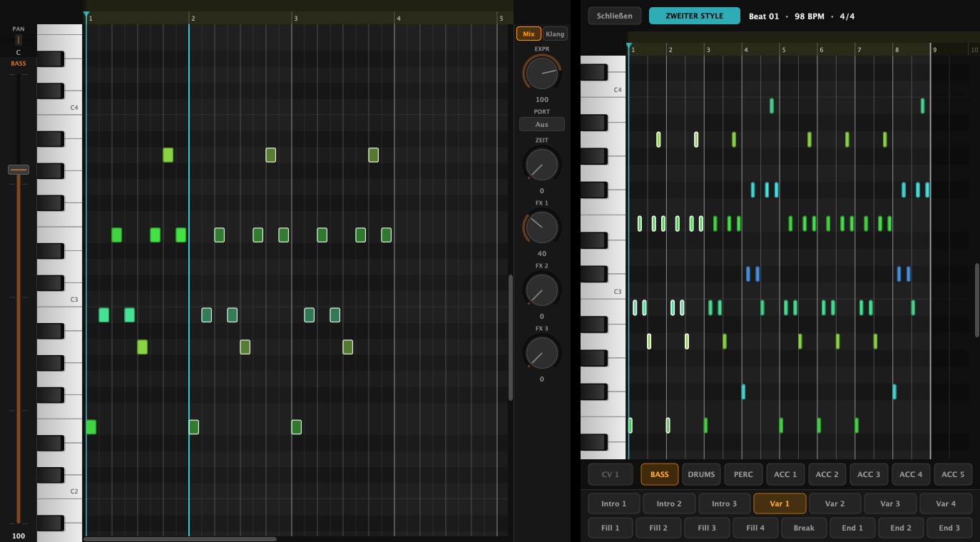This screenshot has height=542, width=980.
Task: Select the CV 1 track button
Action: pyautogui.click(x=611, y=474)
